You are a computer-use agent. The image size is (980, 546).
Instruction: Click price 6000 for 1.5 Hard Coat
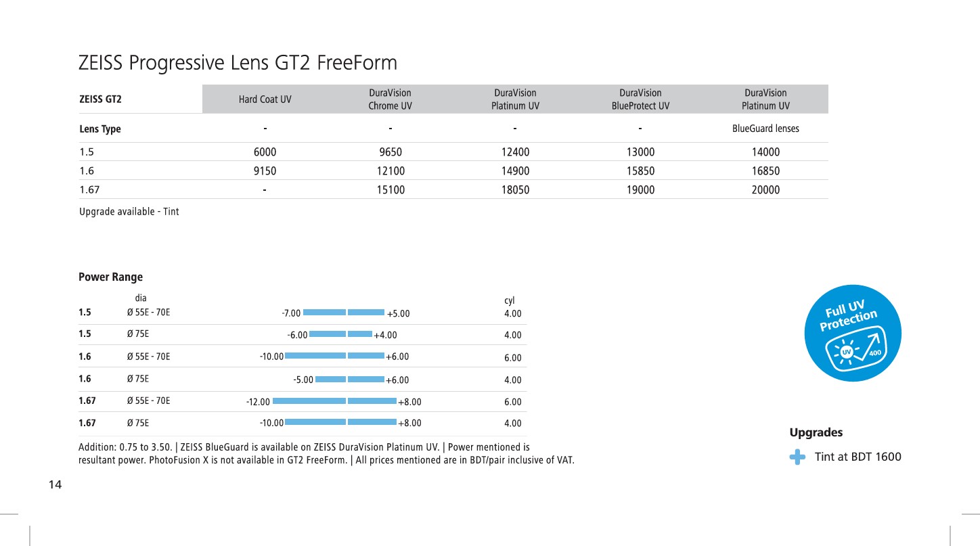pos(265,153)
